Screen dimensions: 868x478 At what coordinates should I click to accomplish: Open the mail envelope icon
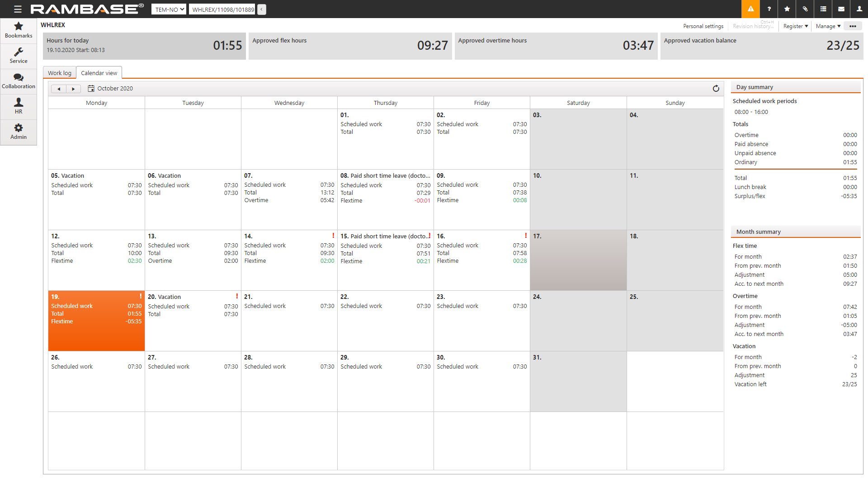[x=841, y=9]
